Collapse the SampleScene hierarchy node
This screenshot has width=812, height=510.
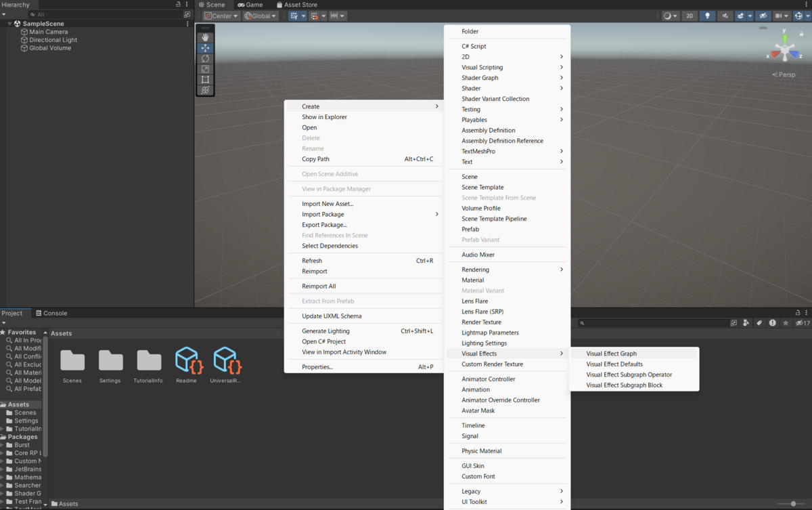coord(9,24)
